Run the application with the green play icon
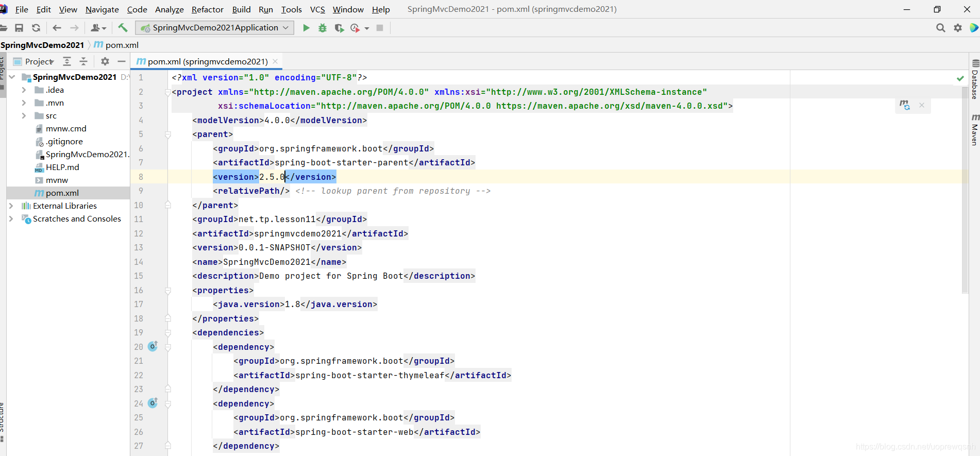The width and height of the screenshot is (980, 456). (x=306, y=28)
